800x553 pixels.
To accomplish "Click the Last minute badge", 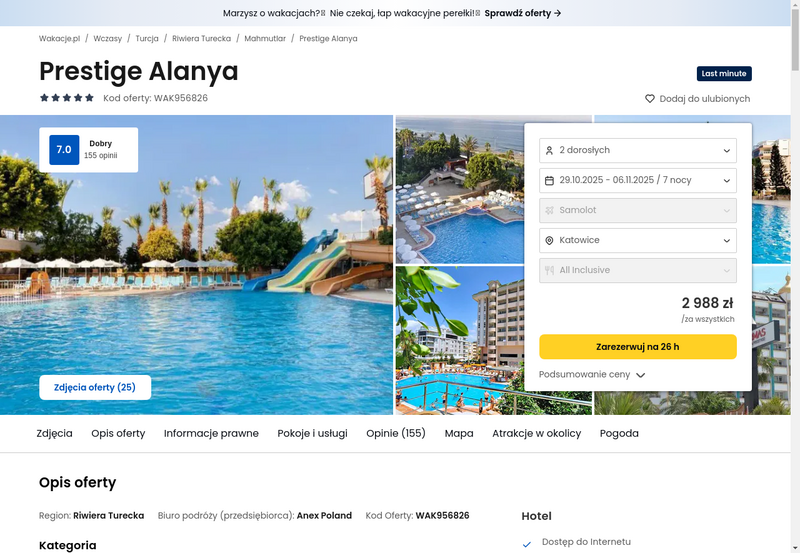I will click(724, 73).
